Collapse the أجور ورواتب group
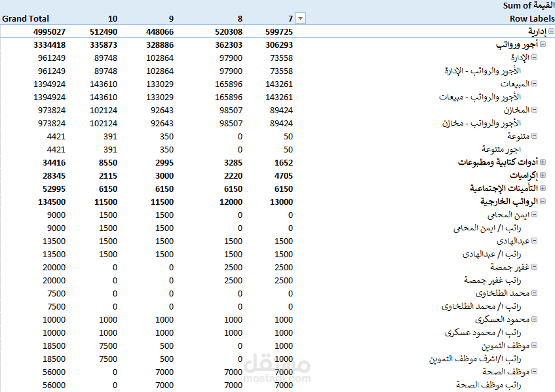 (543, 45)
